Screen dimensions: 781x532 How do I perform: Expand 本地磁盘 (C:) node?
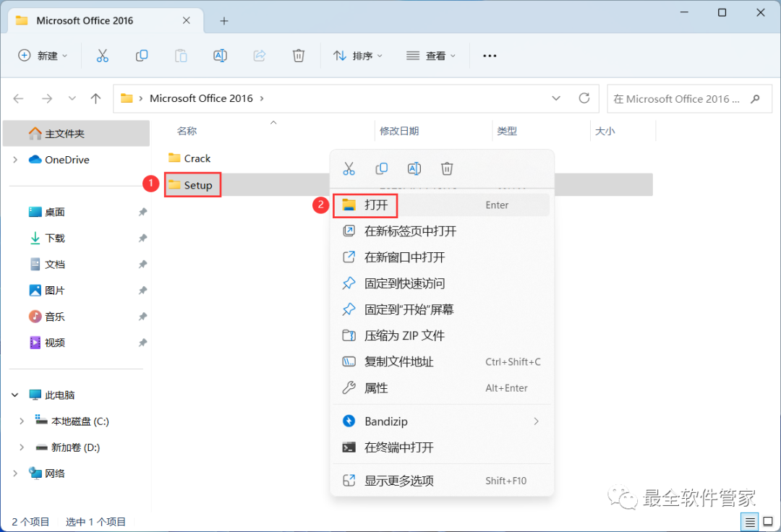click(22, 421)
